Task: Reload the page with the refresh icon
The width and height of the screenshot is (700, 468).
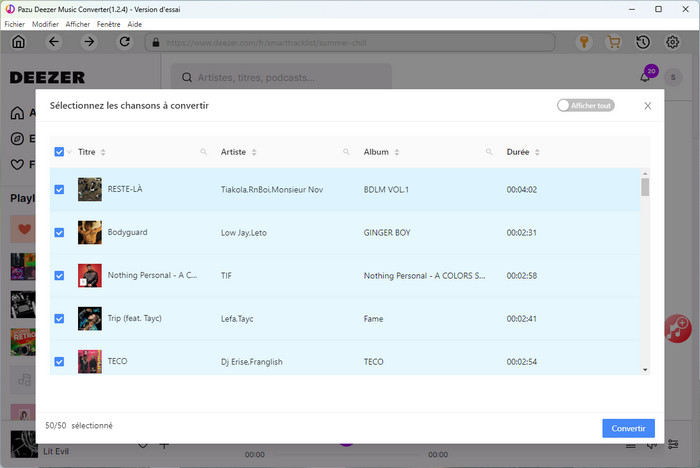Action: pyautogui.click(x=124, y=42)
